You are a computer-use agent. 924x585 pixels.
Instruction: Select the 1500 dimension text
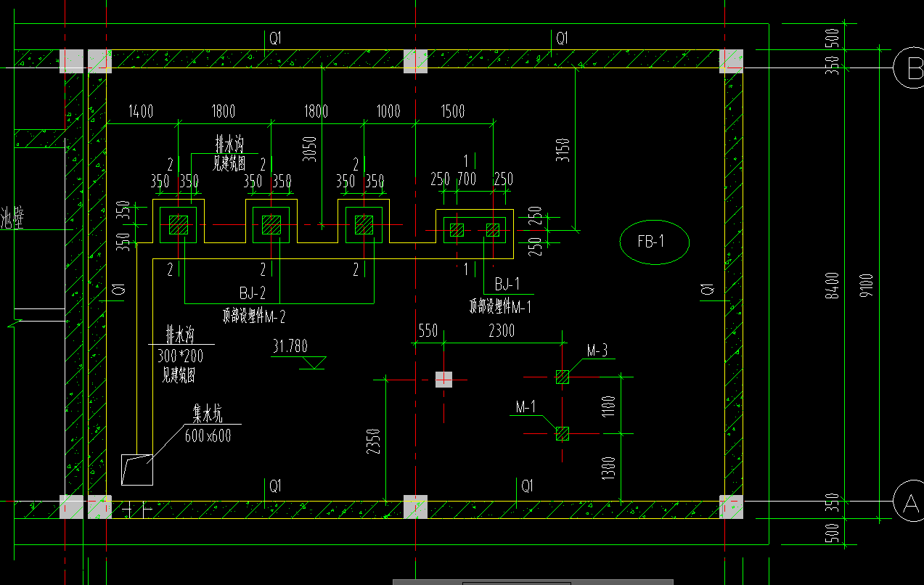tap(453, 111)
